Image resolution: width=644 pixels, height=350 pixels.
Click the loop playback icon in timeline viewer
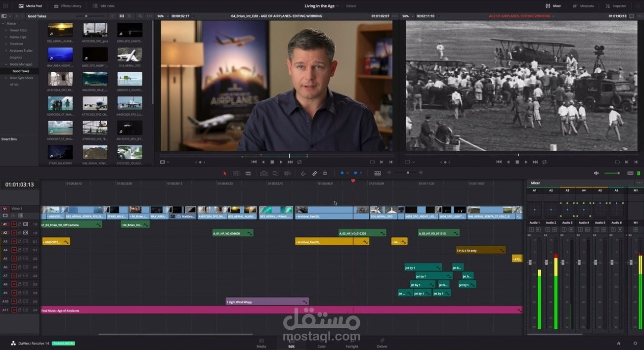tap(544, 162)
